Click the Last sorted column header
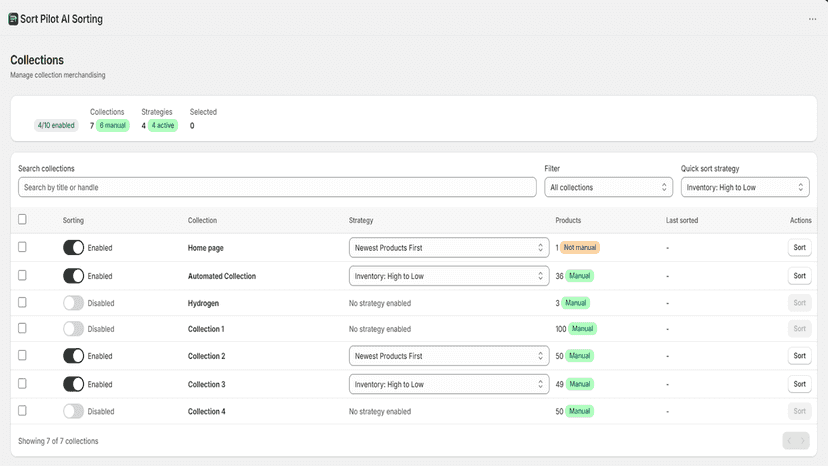The height and width of the screenshot is (466, 828). coord(682,220)
